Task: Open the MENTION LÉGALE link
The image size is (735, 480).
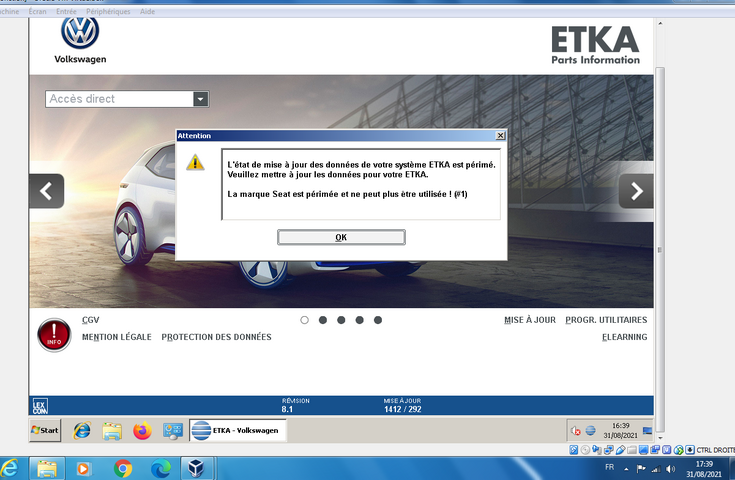Action: coord(117,337)
